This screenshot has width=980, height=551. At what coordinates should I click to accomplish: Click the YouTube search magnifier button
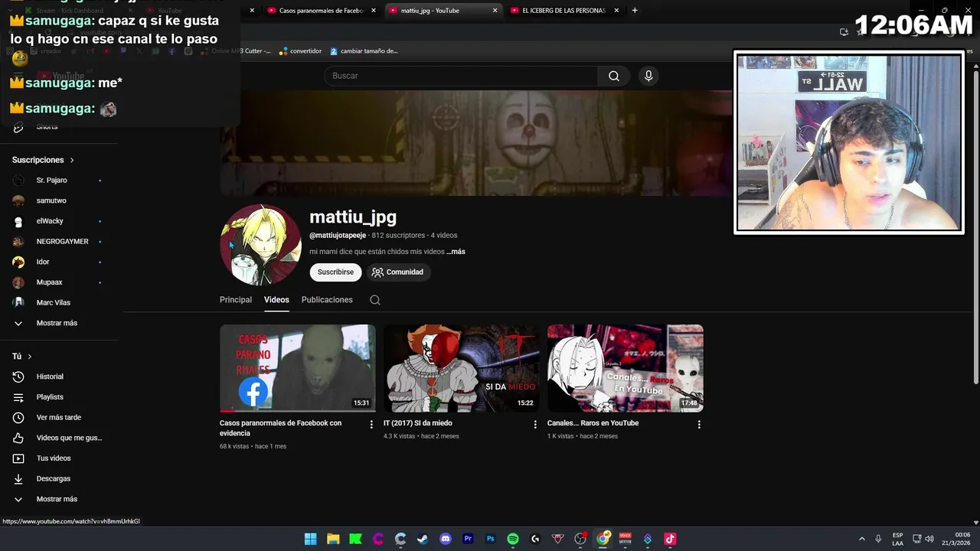[x=614, y=76]
